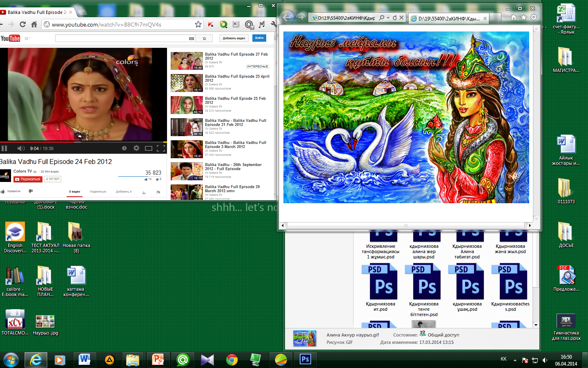Viewport: 588px width, 368px height.
Task: Dislike the video with thumbs down
Action: pos(31,191)
